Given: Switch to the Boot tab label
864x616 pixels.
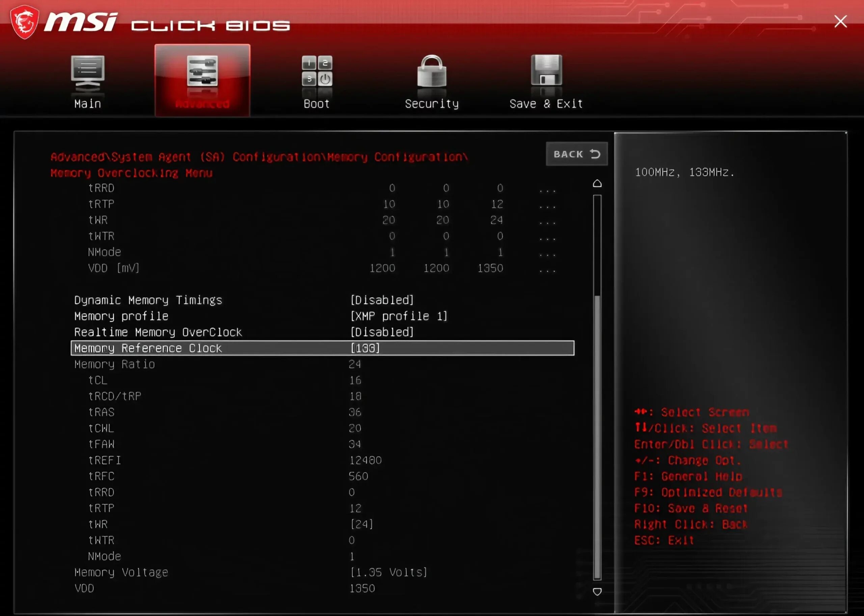Looking at the screenshot, I should click(x=317, y=104).
